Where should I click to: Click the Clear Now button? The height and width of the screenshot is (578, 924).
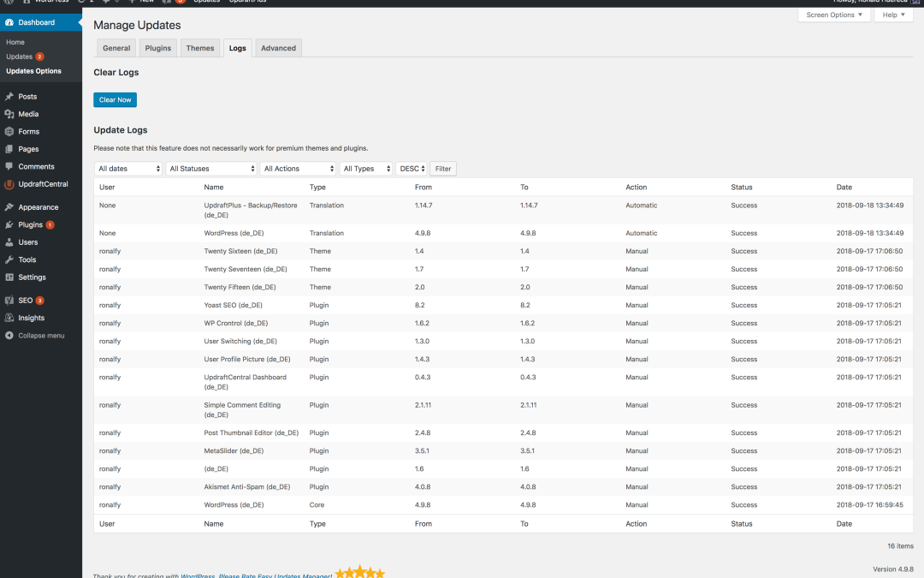click(115, 99)
